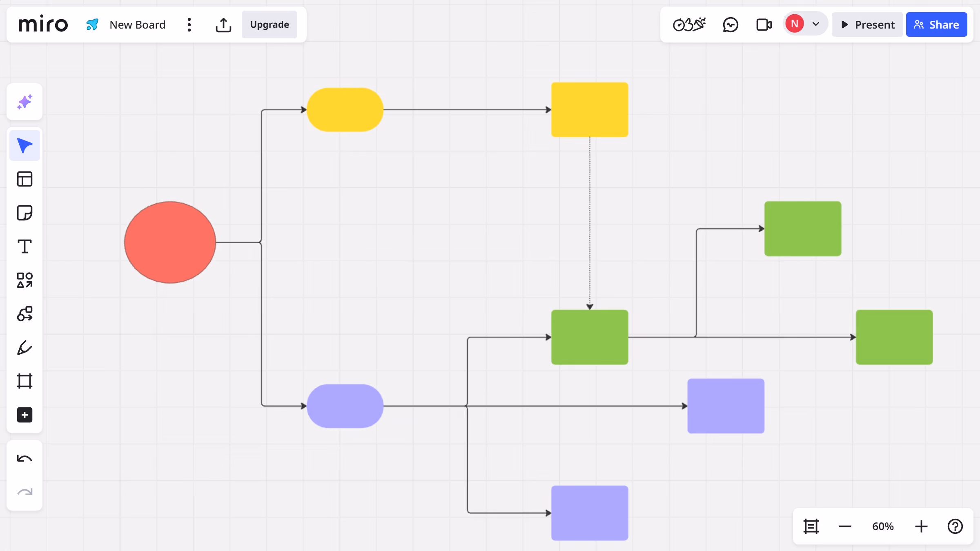Image resolution: width=980 pixels, height=551 pixels.
Task: Select the yellow rounded pill shape
Action: click(345, 110)
